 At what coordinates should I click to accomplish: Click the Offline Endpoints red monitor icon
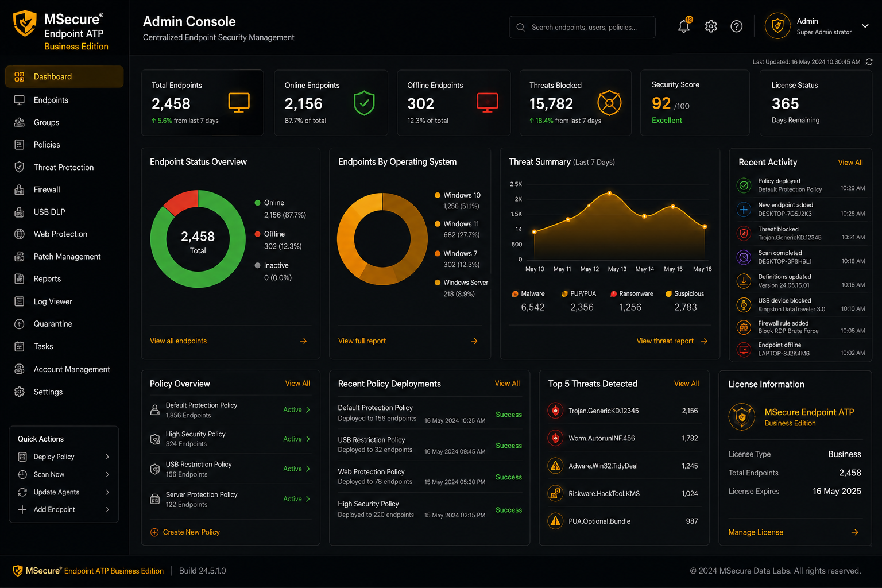point(488,102)
